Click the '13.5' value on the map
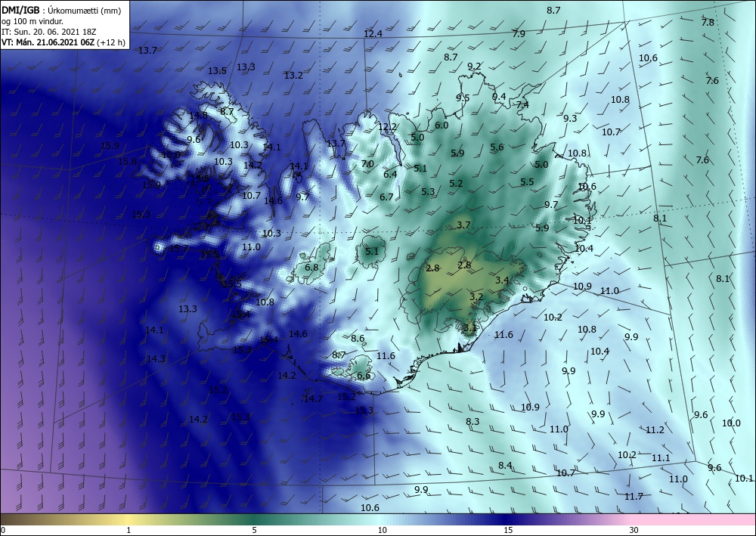This screenshot has width=756, height=536. pyautogui.click(x=217, y=71)
